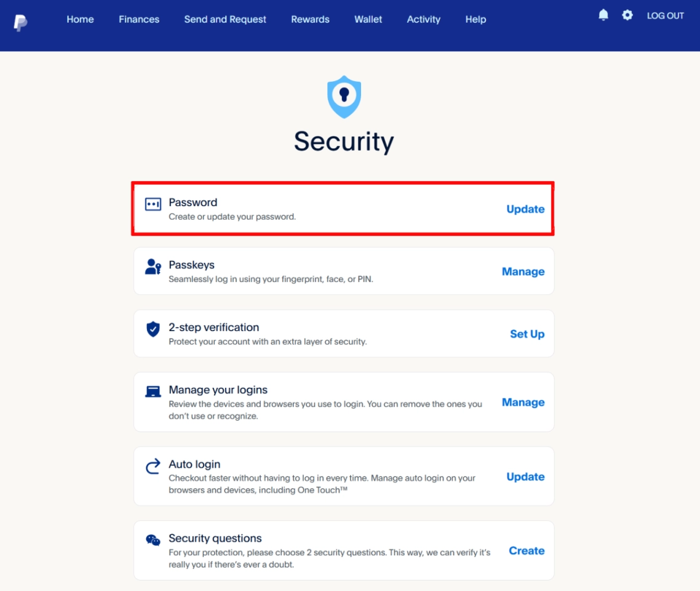Click the Password card icon
The width and height of the screenshot is (700, 591).
click(153, 203)
